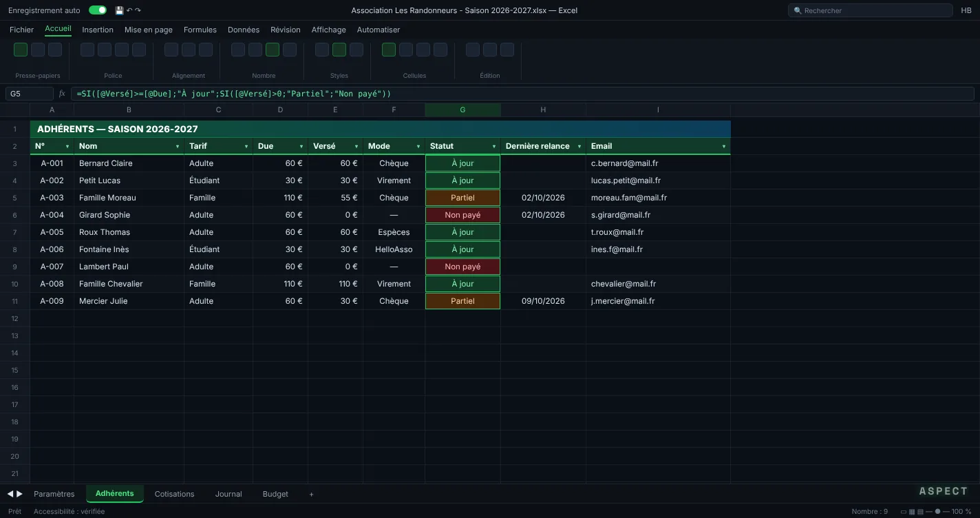Select row 9 header
Image resolution: width=980 pixels, height=518 pixels.
pos(14,267)
